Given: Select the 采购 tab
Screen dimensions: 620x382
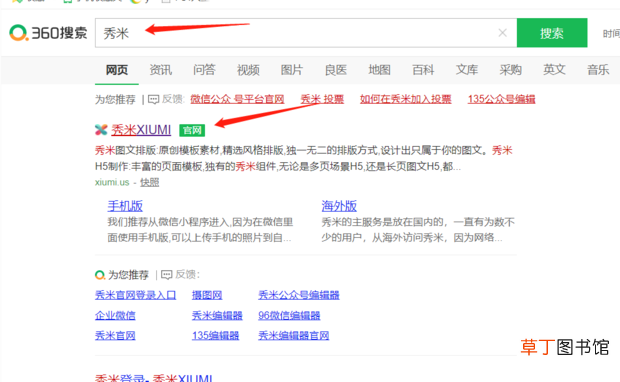Looking at the screenshot, I should point(510,70).
